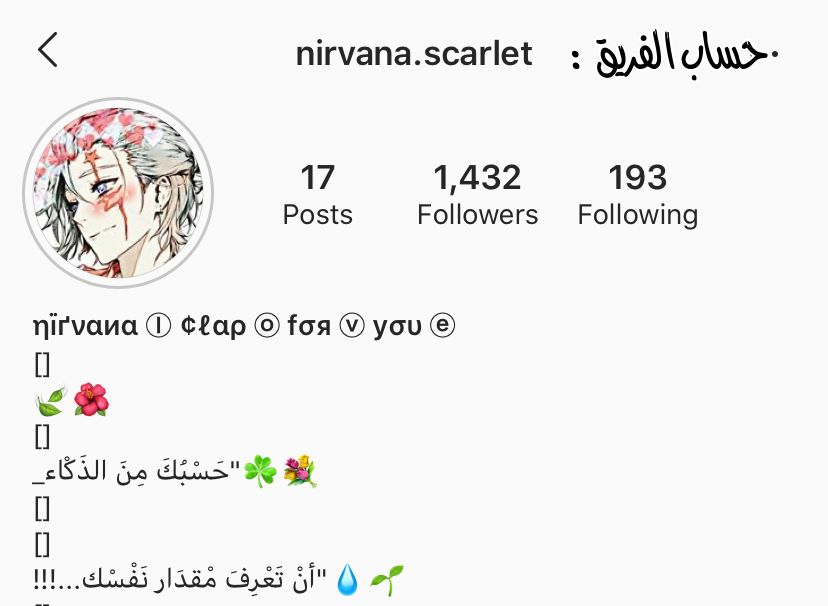Image resolution: width=828 pixels, height=606 pixels.
Task: Click the flower bouquet emoji
Action: pyautogui.click(x=299, y=471)
